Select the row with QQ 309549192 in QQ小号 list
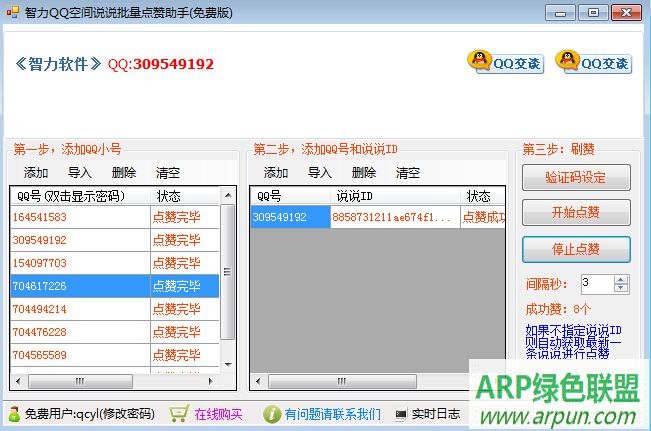The width and height of the screenshot is (651, 431). (115, 240)
